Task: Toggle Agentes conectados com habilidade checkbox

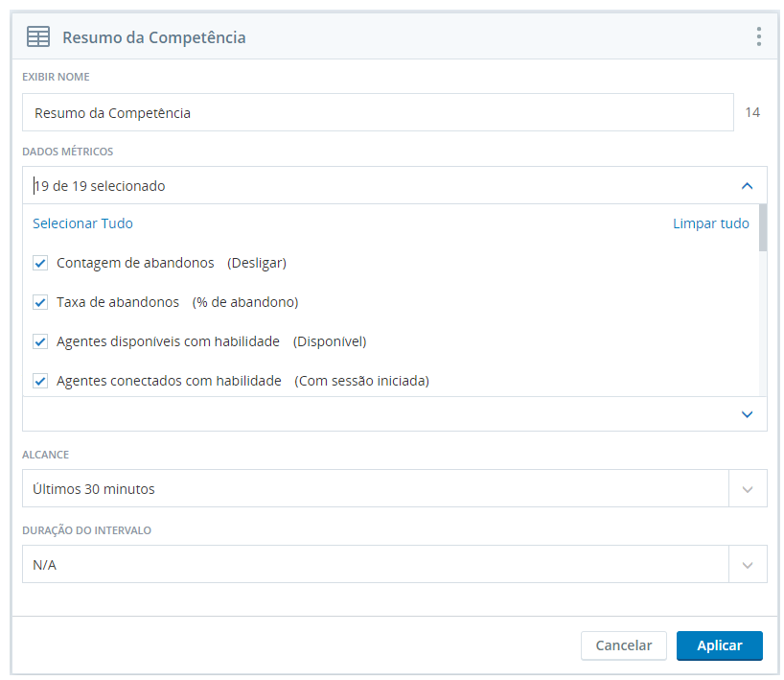Action: (x=40, y=381)
